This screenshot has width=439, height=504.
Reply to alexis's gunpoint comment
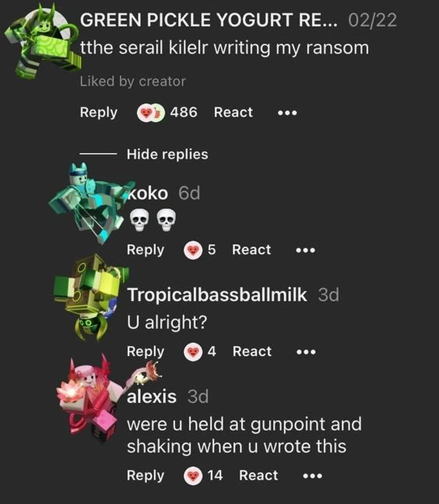(145, 476)
